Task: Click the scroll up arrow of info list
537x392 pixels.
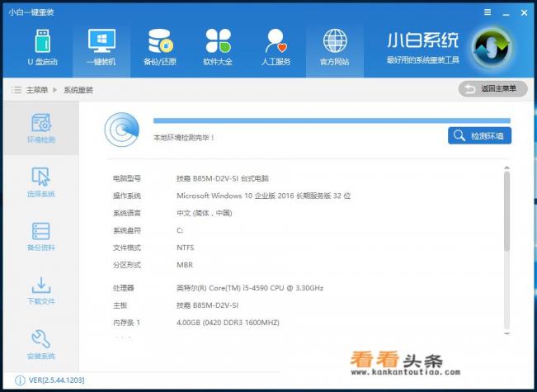Action: coord(506,168)
